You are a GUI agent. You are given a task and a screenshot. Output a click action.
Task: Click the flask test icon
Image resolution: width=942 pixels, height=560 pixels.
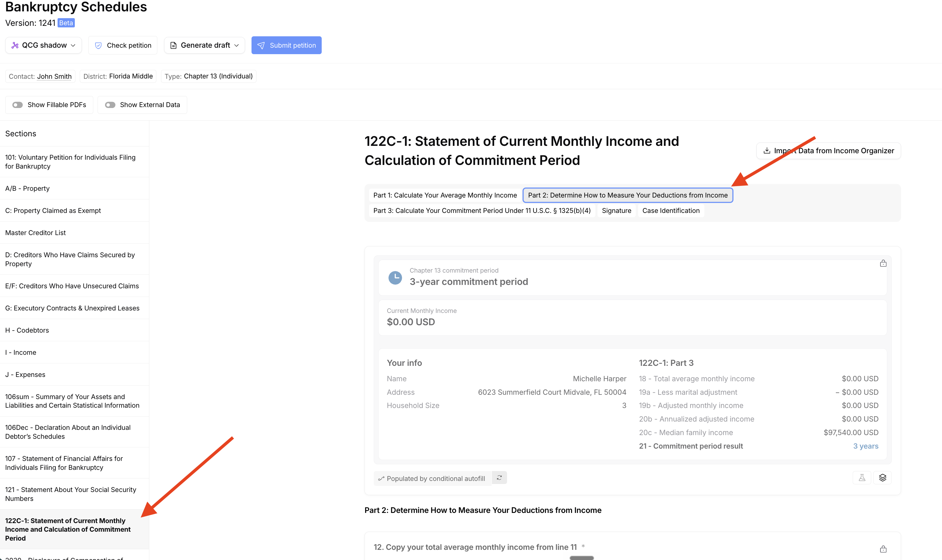(x=862, y=478)
